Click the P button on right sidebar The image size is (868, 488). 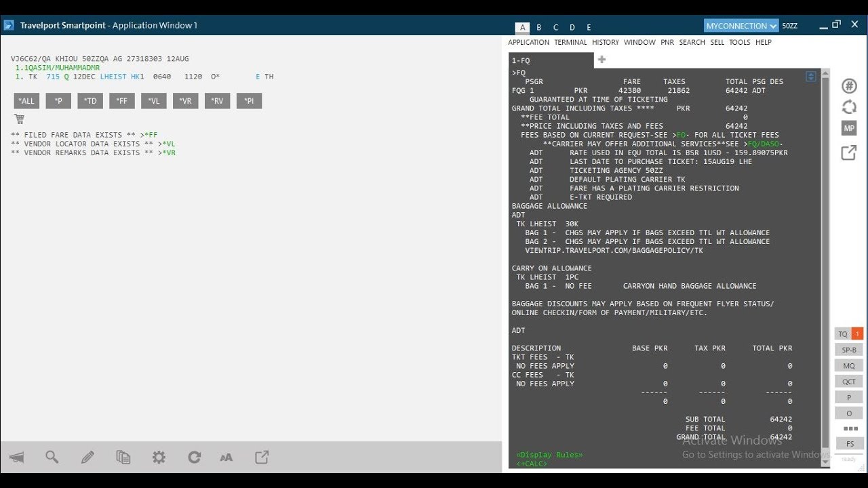(849, 397)
